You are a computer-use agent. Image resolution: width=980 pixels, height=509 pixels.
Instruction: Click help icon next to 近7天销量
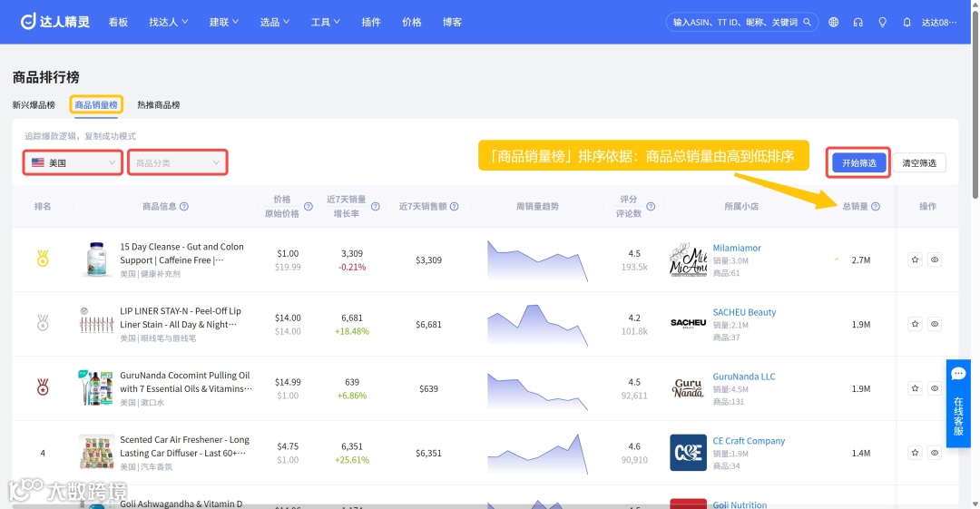point(375,206)
